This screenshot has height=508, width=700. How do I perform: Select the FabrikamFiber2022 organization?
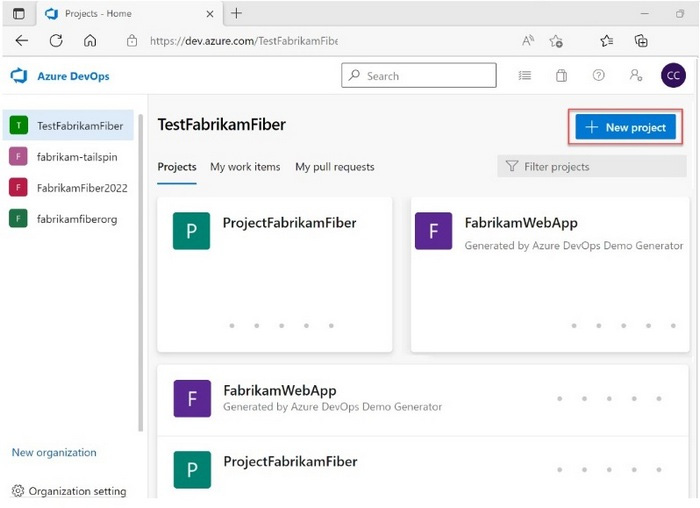point(68,187)
